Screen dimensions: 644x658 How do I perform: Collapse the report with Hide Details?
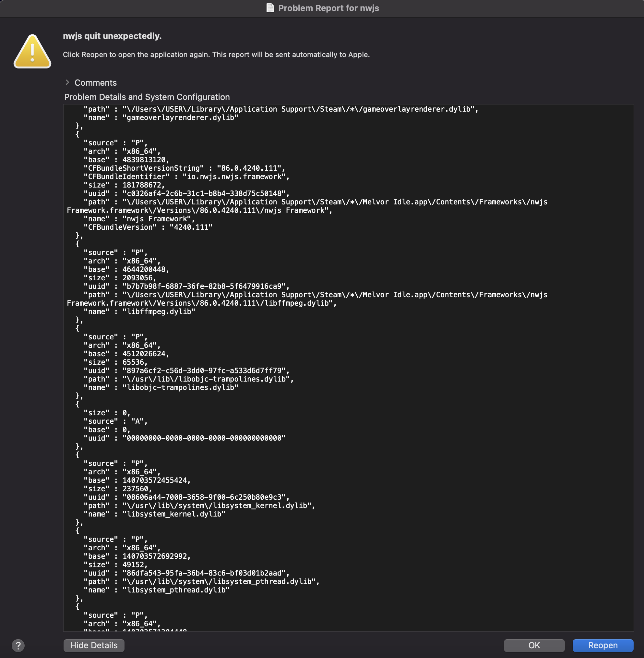coord(94,645)
